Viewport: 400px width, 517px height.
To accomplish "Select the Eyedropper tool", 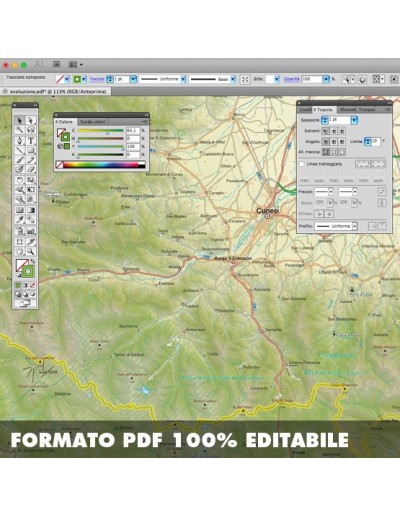I will pyautogui.click(x=20, y=220).
